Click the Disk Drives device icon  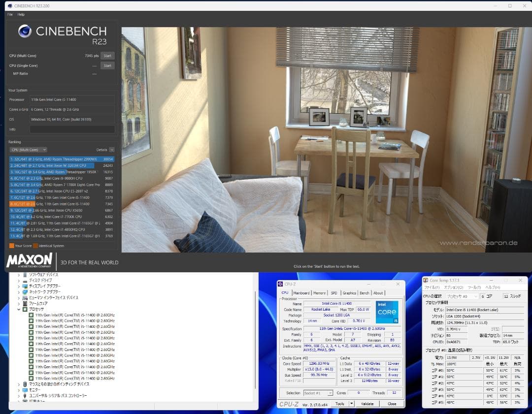click(x=25, y=280)
